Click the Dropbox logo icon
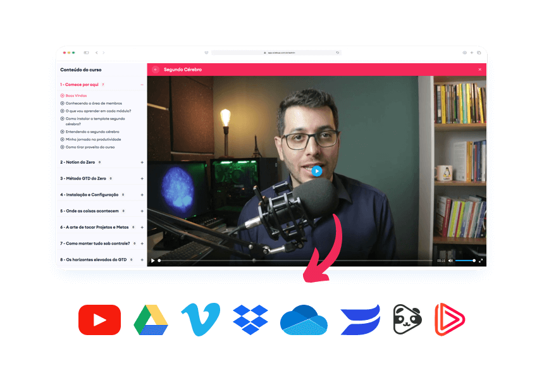Viewport: 544px width, 392px height. tap(250, 319)
